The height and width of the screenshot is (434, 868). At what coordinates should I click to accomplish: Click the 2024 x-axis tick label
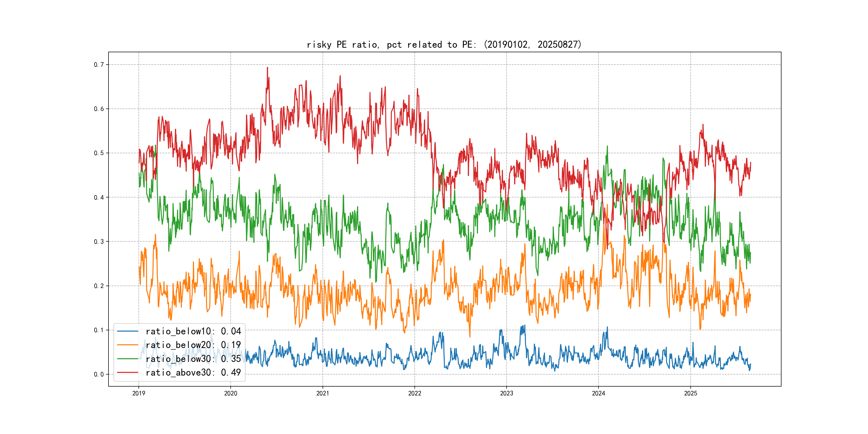tap(598, 393)
